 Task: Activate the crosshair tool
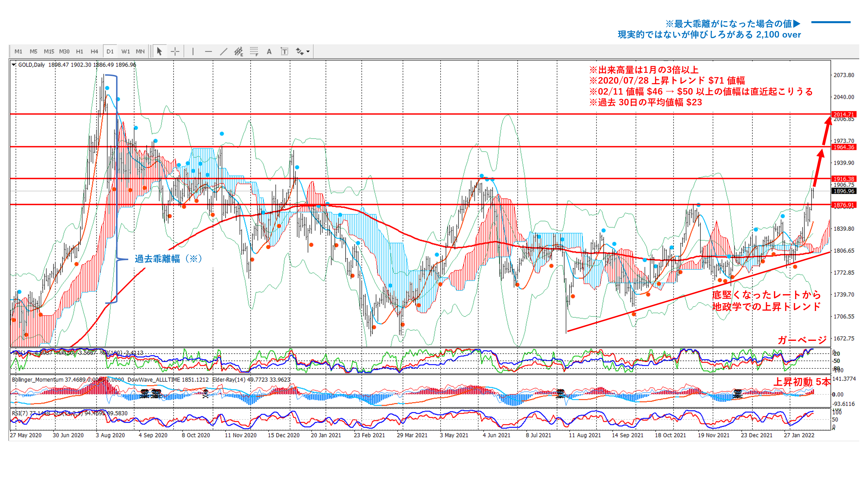(x=175, y=51)
